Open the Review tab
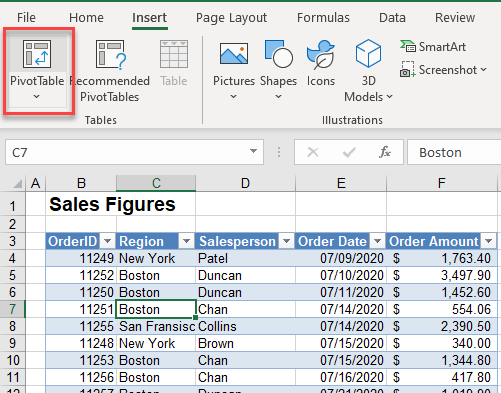This screenshot has width=501, height=393. pos(455,18)
